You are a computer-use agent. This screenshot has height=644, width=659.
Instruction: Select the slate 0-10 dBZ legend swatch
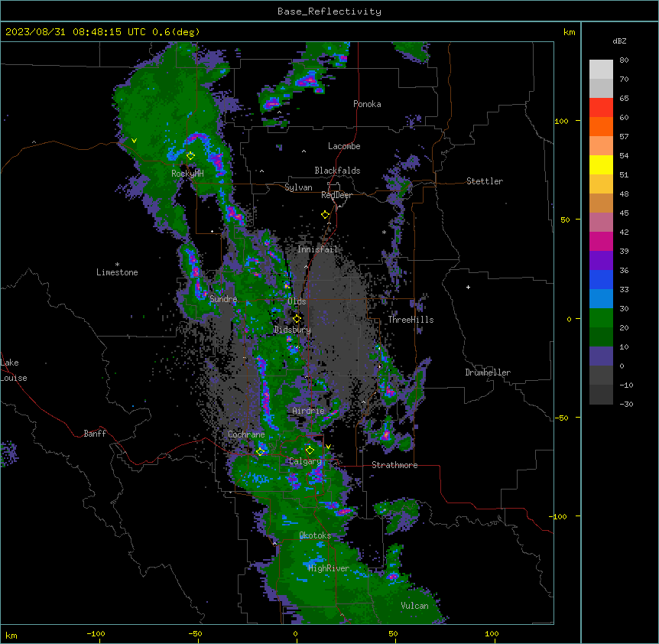(x=601, y=356)
